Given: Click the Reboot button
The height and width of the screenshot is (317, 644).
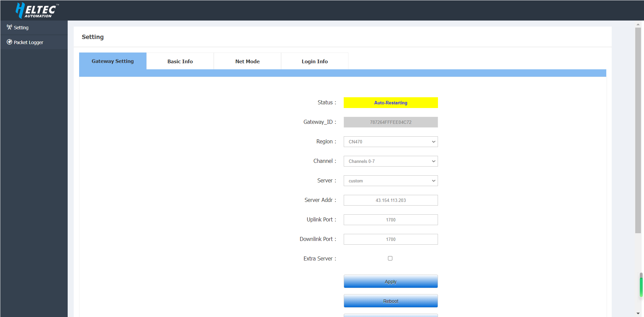Looking at the screenshot, I should [391, 301].
